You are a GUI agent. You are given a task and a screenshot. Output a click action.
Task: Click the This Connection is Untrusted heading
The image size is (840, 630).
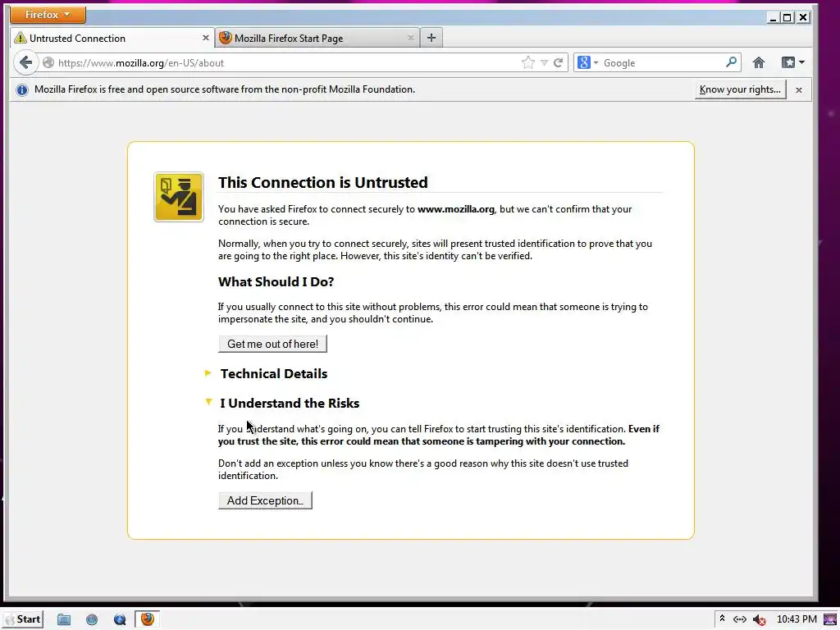tap(323, 182)
